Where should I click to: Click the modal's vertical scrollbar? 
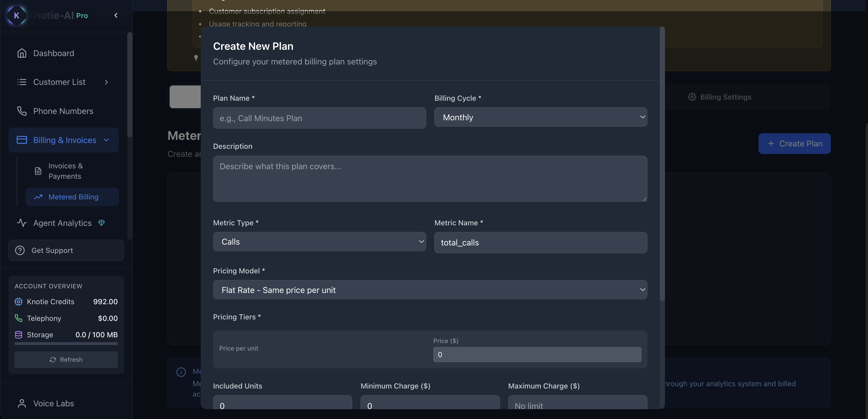pyautogui.click(x=662, y=164)
